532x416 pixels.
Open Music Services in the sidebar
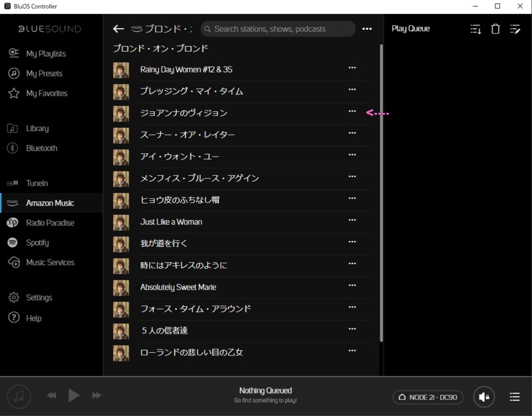(x=51, y=262)
